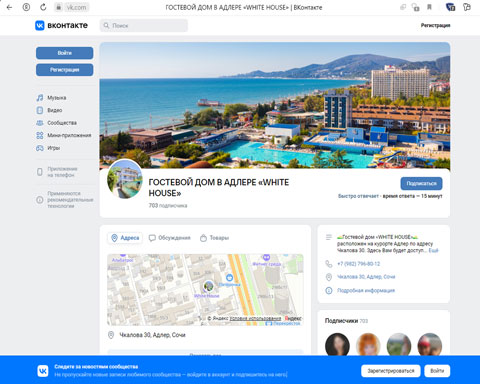Click the White House marker on map
Screen dimensions: 480x384
[x=208, y=286]
